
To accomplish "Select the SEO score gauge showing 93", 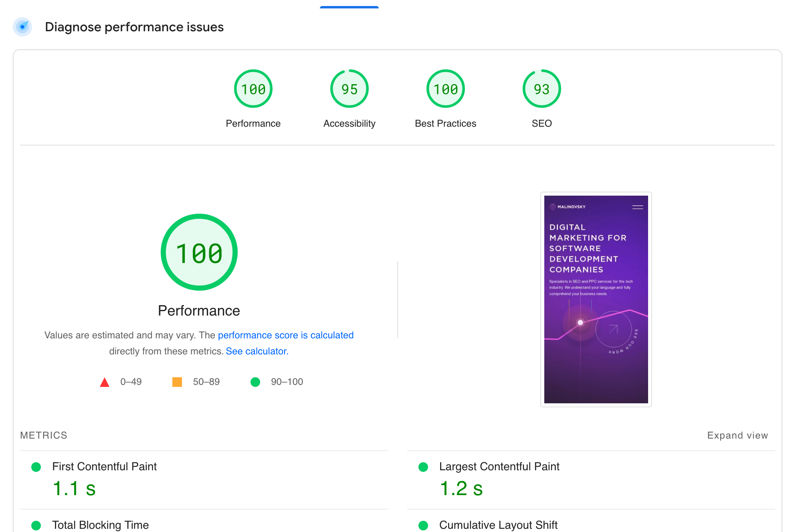I will coord(542,89).
